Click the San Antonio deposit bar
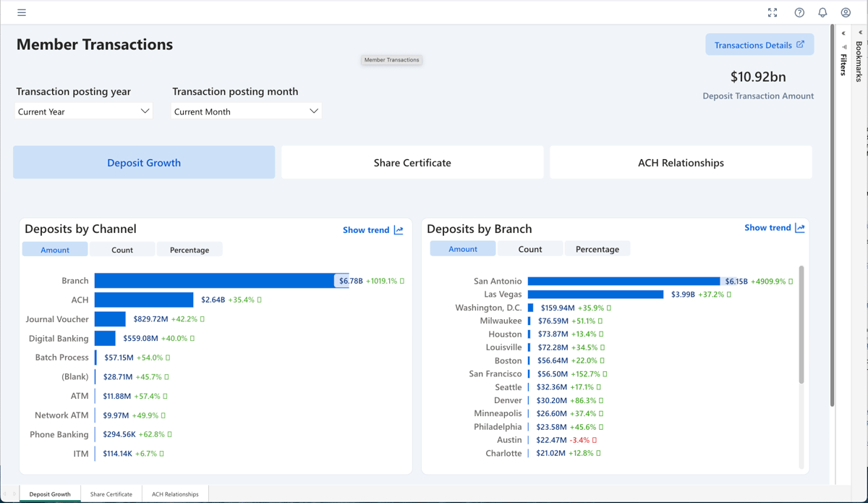The image size is (868, 503). 623,282
